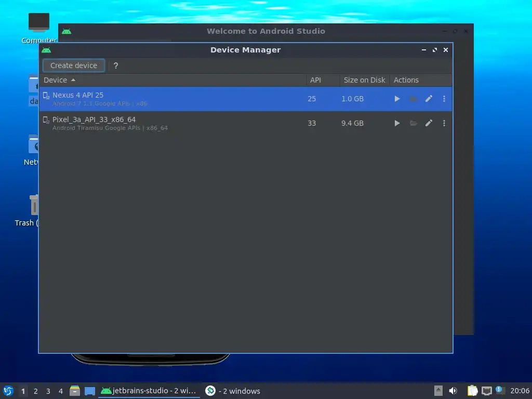Click the API value 25
The image size is (532, 399).
[x=312, y=99]
